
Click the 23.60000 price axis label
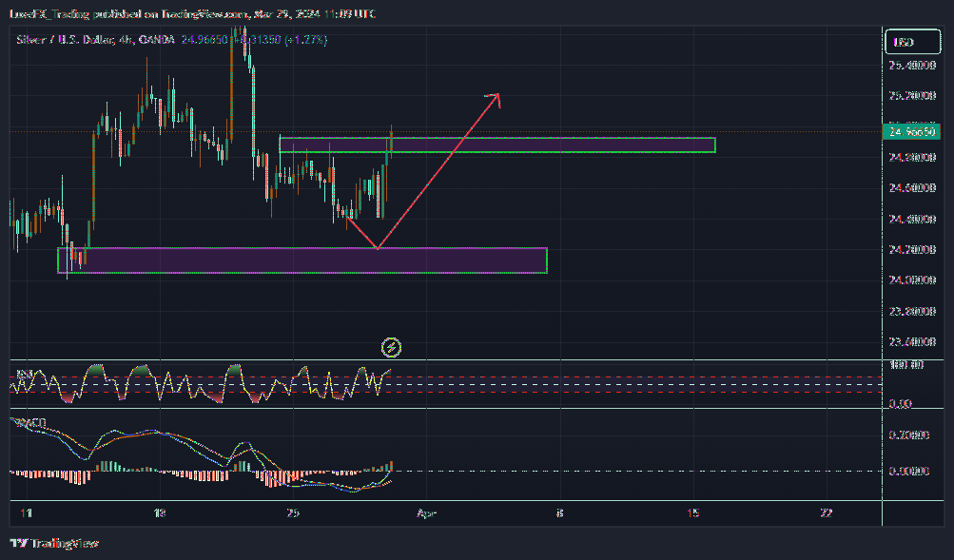pos(912,341)
